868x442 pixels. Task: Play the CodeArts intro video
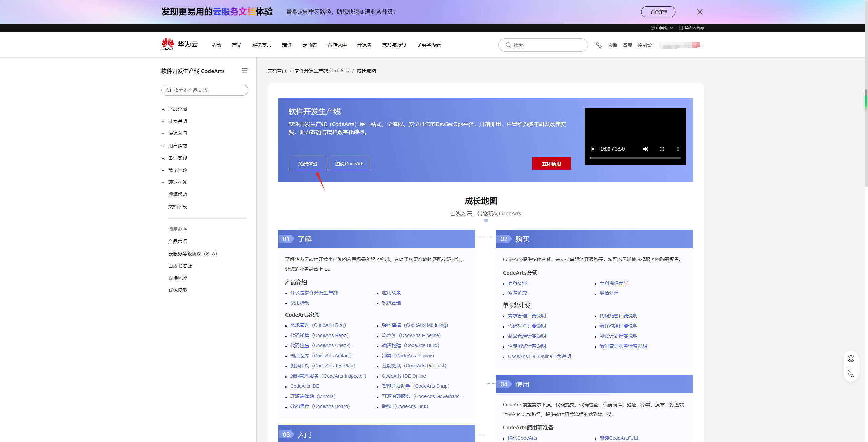[x=593, y=149]
